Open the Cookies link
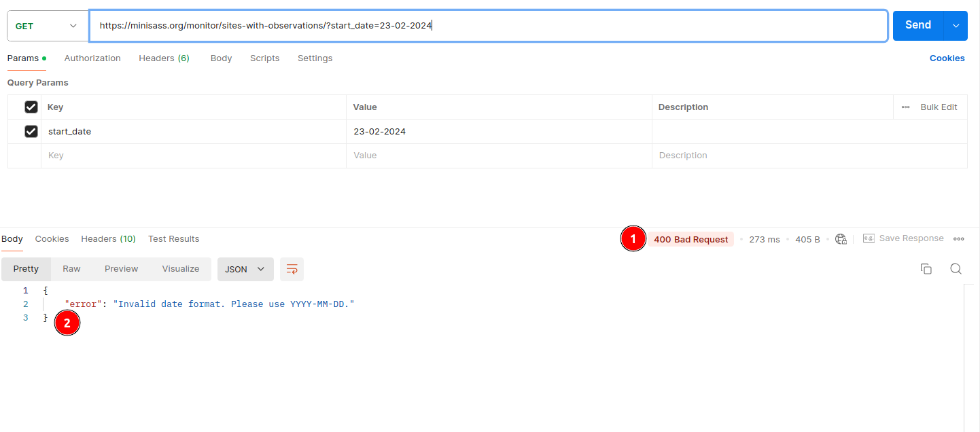980x432 pixels. [x=947, y=58]
